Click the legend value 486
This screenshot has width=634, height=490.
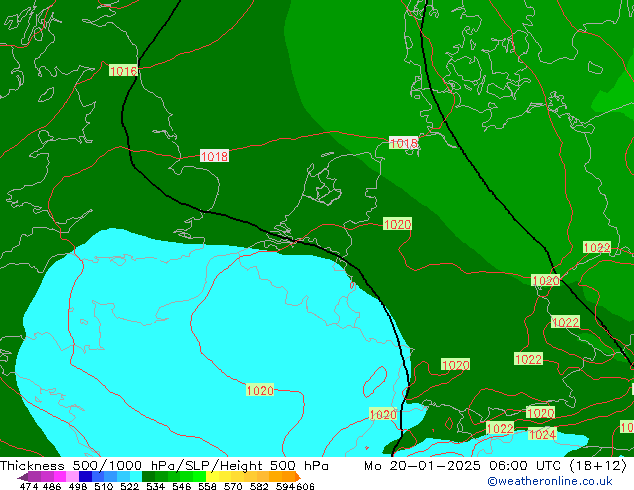[52, 486]
